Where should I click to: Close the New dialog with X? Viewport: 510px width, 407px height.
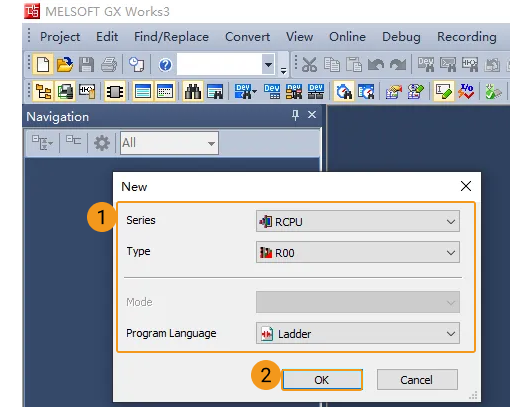coord(466,186)
